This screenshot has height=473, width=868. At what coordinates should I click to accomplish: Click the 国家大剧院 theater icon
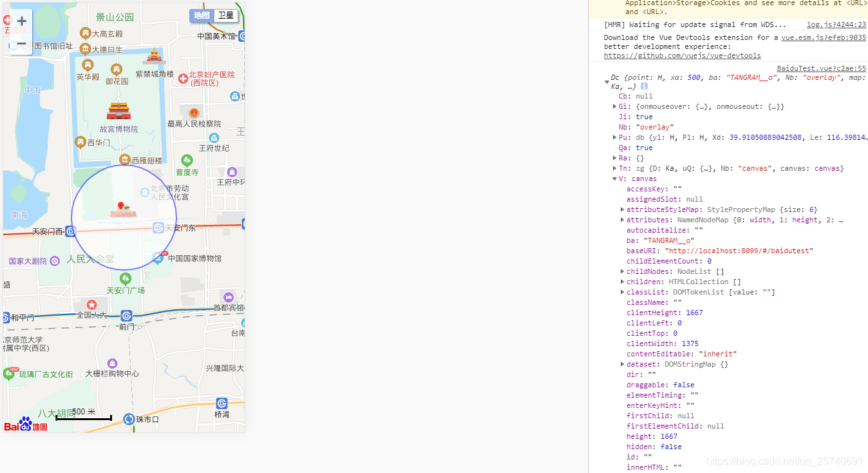[55, 261]
